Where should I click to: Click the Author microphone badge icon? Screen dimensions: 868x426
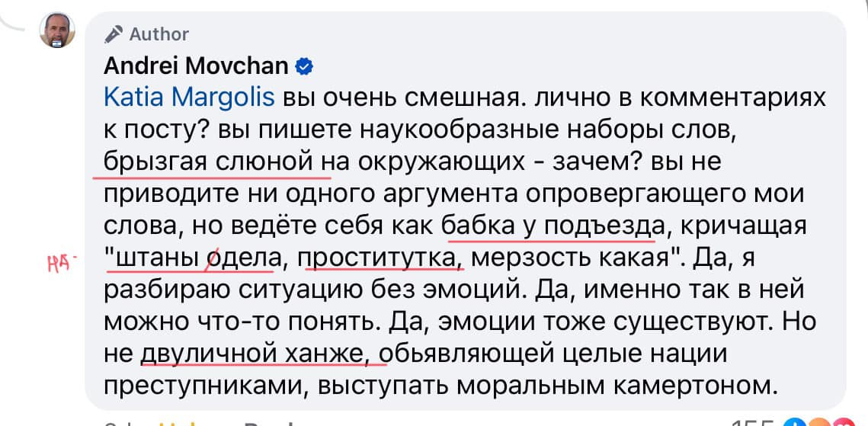(114, 34)
